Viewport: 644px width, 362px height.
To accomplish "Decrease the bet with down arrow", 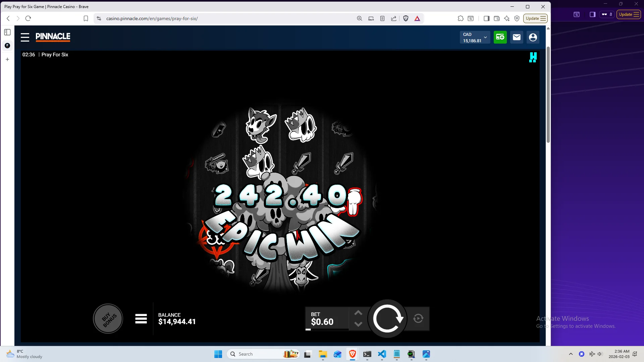I will pos(358,324).
